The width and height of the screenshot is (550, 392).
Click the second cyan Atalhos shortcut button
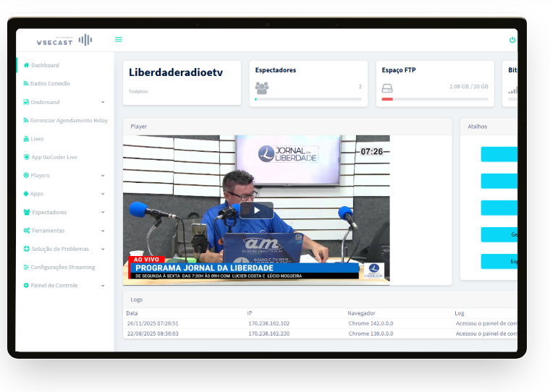tap(499, 181)
